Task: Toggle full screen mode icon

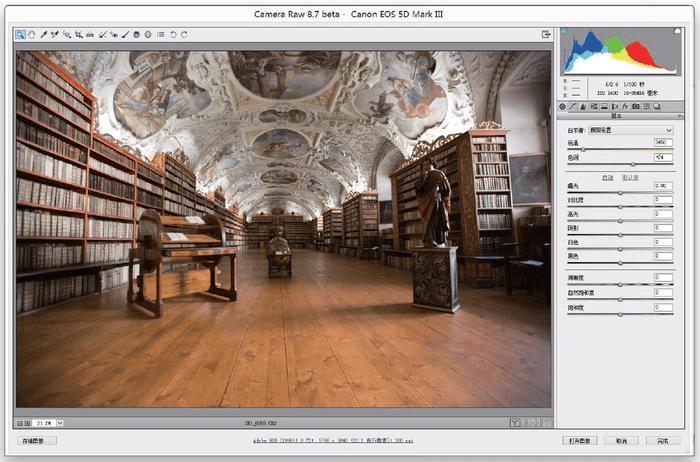Action: point(546,34)
